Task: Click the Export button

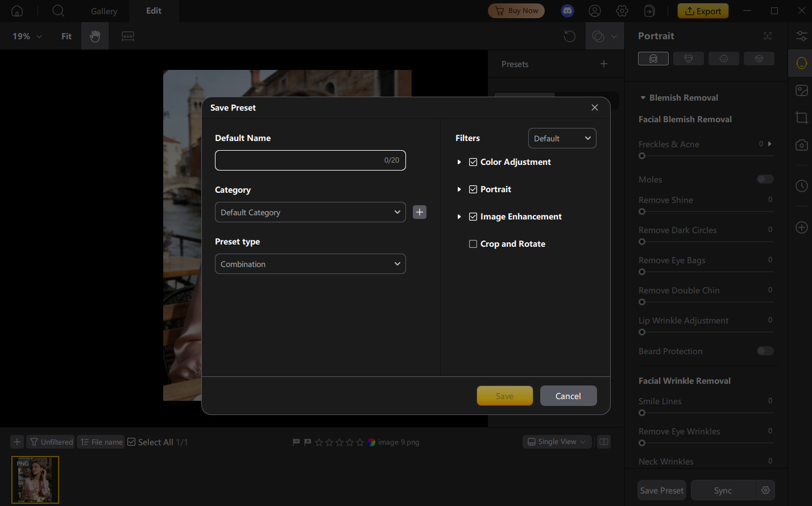Action: coord(703,10)
